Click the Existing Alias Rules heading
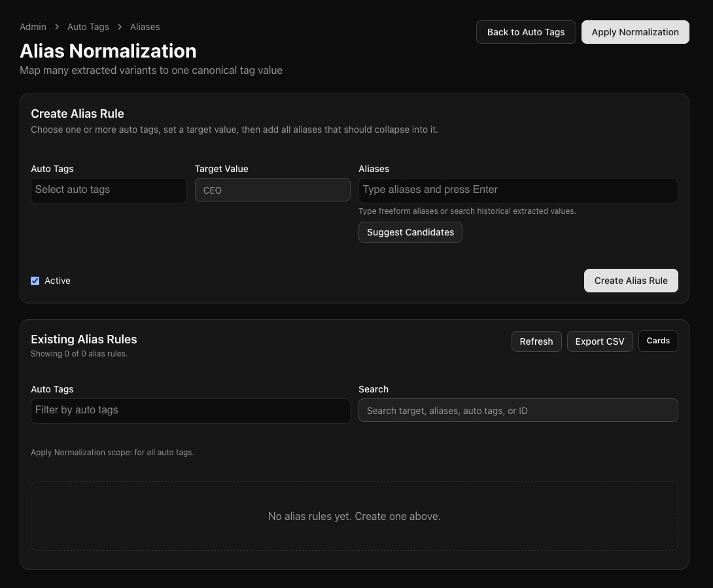This screenshot has width=713, height=588. 84,339
